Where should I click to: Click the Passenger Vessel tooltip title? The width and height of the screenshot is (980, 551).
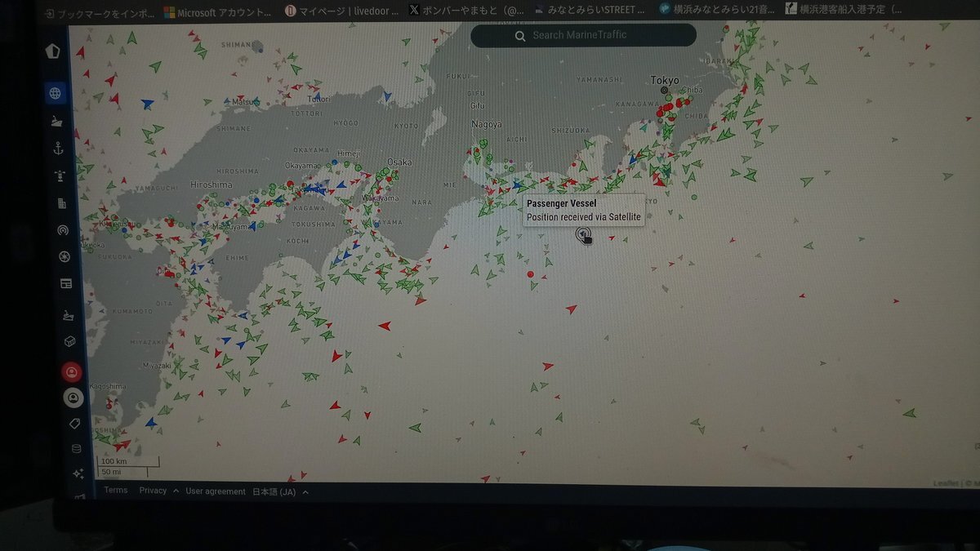561,203
